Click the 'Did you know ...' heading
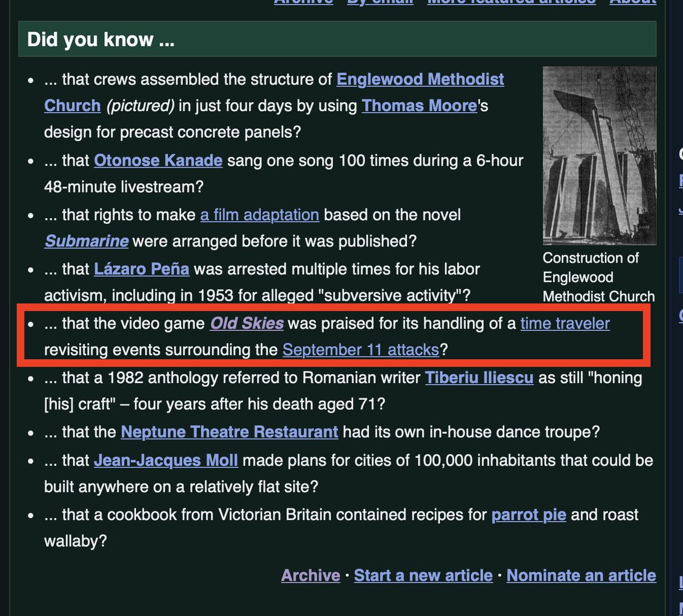Image resolution: width=683 pixels, height=616 pixels. coord(101,40)
